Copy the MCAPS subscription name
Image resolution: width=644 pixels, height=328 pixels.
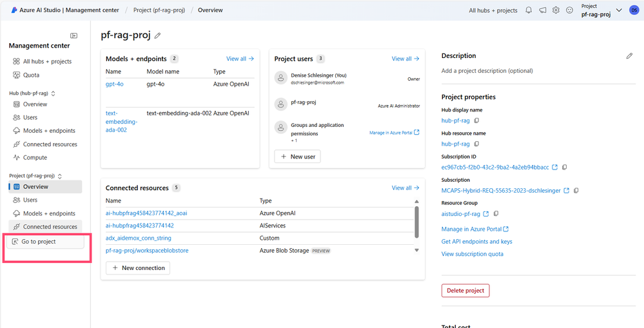tap(576, 191)
